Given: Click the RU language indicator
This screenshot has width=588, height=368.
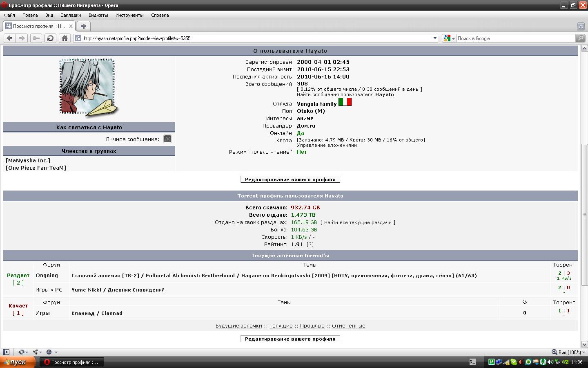Looking at the screenshot, I should [472, 362].
